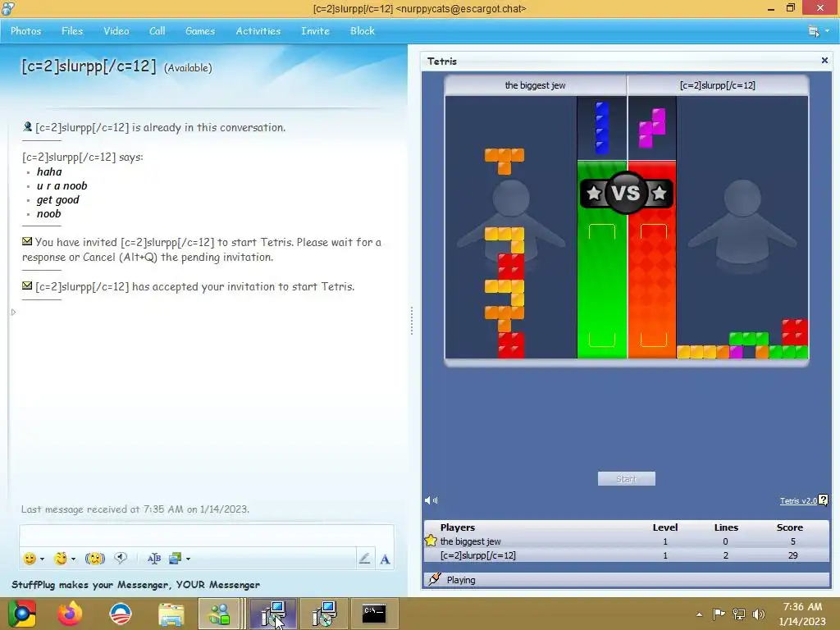Screen dimensions: 840x630
Task: Click the voice clip icon
Action: (x=121, y=558)
